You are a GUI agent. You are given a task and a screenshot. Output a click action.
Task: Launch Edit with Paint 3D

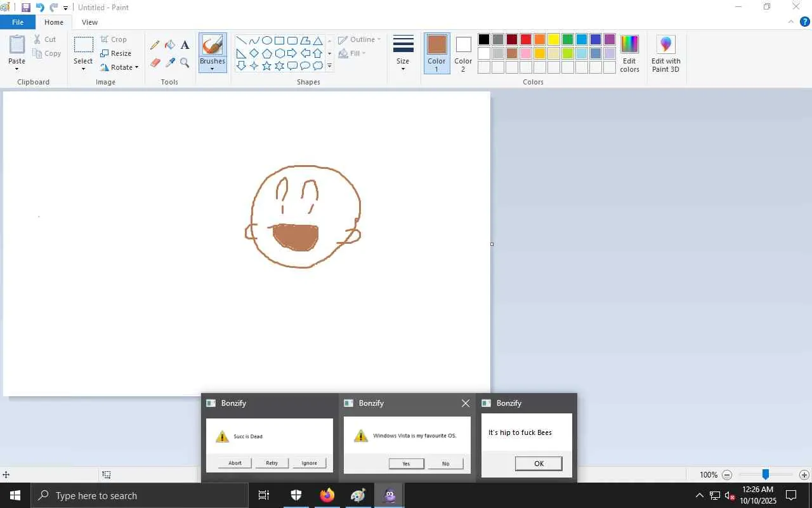[x=665, y=53]
